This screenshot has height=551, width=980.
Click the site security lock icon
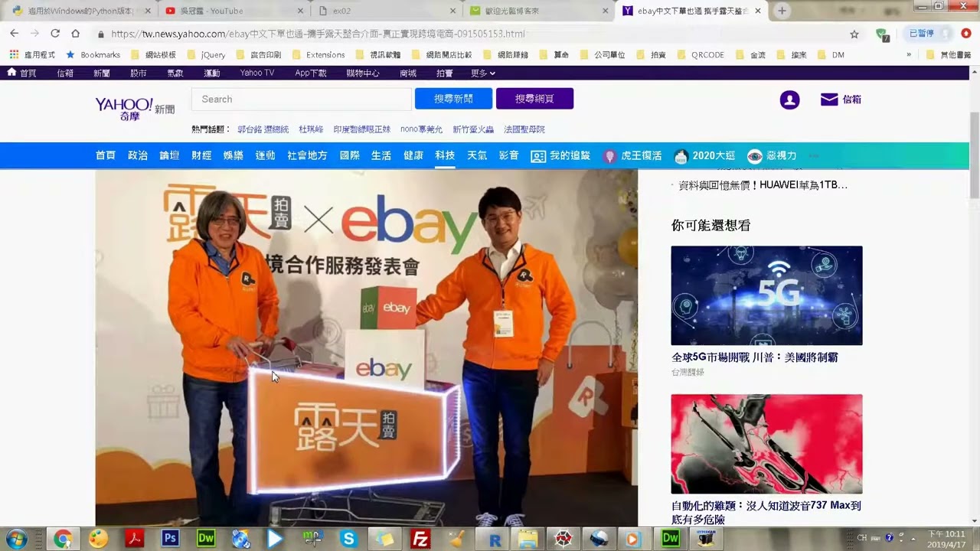click(x=100, y=34)
